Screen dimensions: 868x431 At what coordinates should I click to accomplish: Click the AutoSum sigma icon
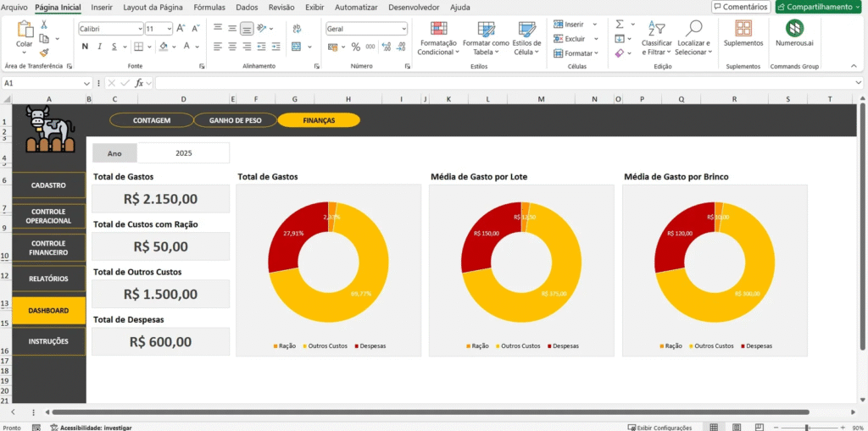tap(620, 25)
